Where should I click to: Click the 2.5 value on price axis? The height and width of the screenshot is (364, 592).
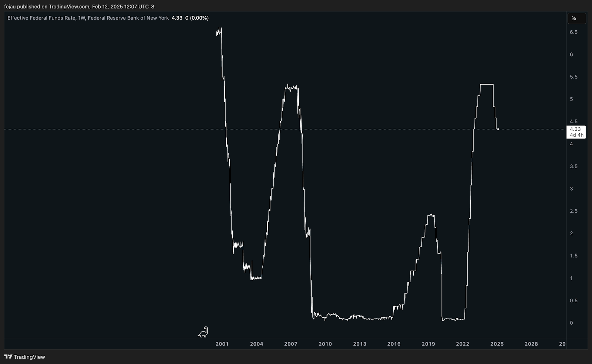(x=573, y=211)
